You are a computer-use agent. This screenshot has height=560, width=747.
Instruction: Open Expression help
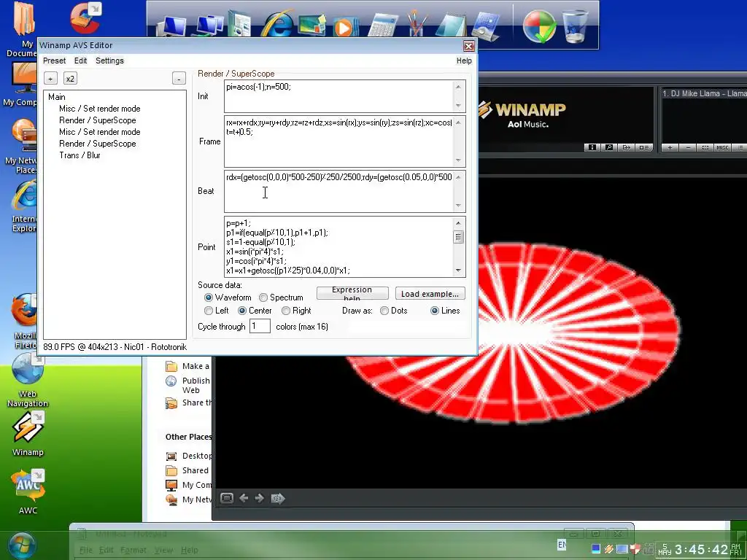click(x=352, y=293)
